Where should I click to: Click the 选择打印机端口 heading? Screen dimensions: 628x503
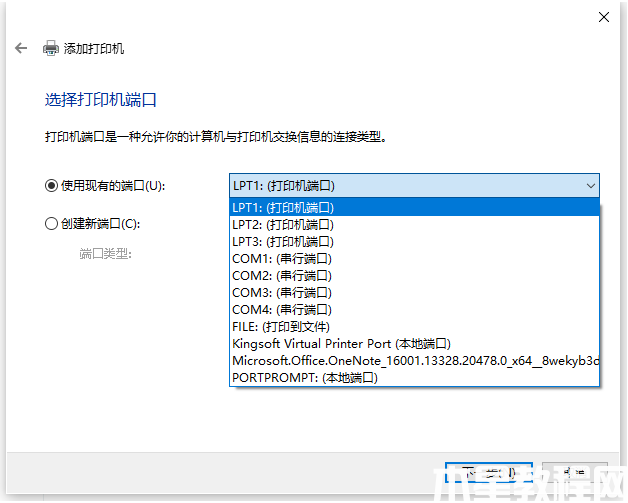coord(101,100)
